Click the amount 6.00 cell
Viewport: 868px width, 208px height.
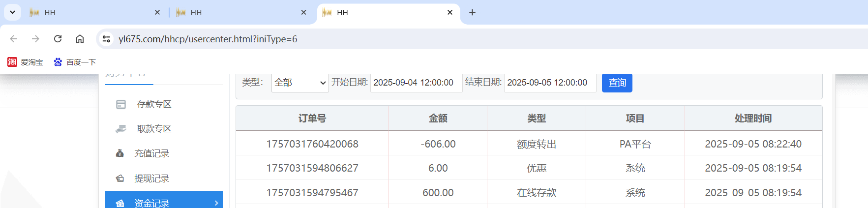pyautogui.click(x=438, y=168)
